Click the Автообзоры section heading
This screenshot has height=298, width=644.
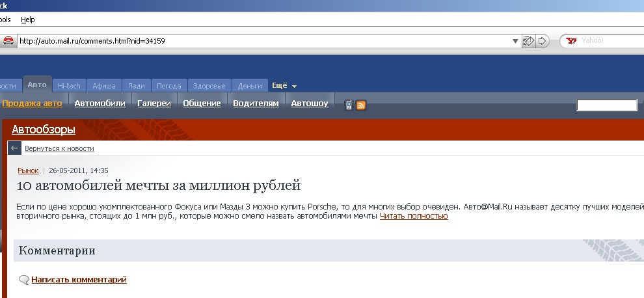[44, 129]
